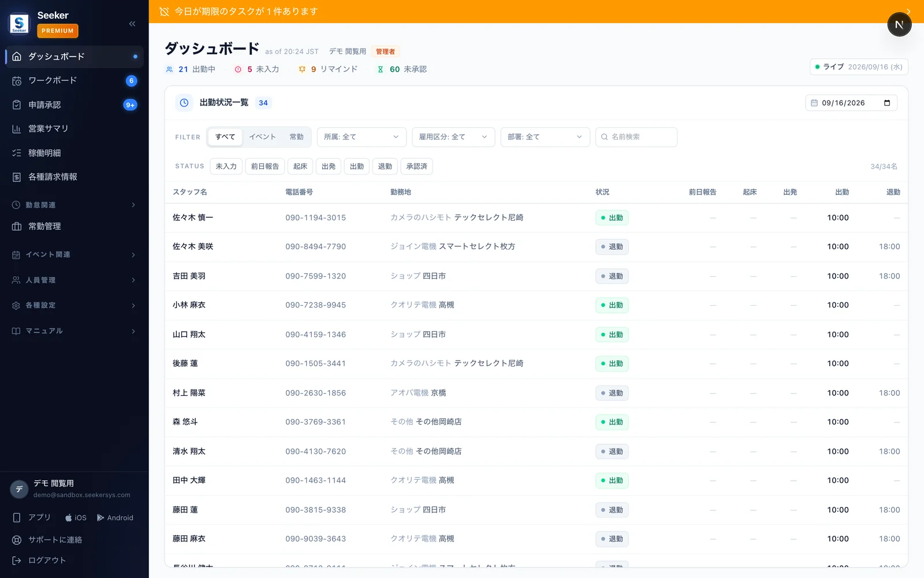The height and width of the screenshot is (578, 924).
Task: Click the アプリ phone icon
Action: 17,518
